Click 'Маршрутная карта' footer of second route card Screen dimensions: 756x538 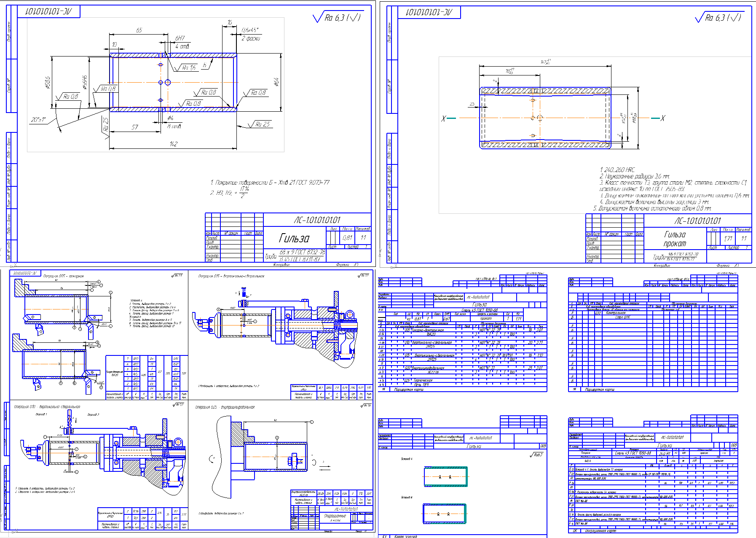(x=599, y=390)
